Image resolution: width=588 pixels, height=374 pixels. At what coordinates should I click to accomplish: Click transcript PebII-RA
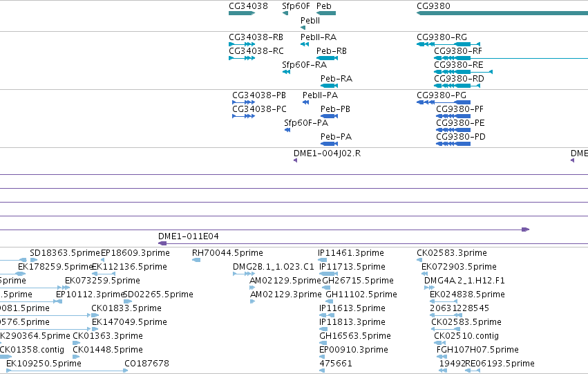click(319, 37)
